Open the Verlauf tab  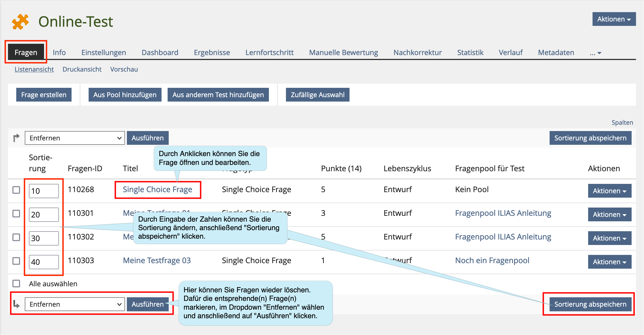tap(511, 52)
